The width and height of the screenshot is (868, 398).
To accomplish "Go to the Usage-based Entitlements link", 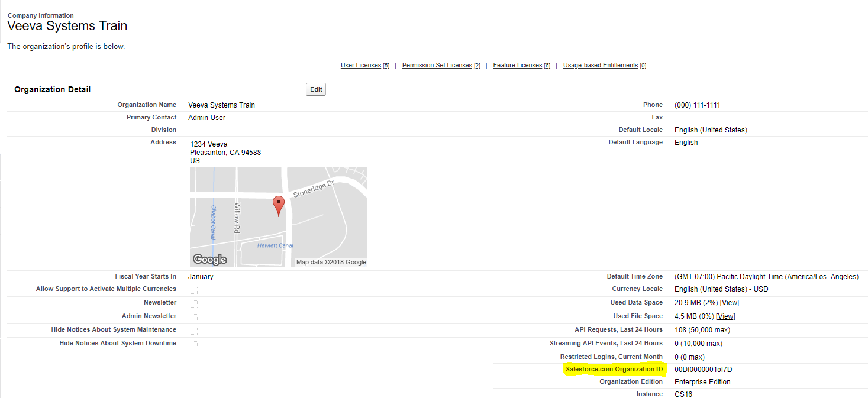I will point(600,66).
